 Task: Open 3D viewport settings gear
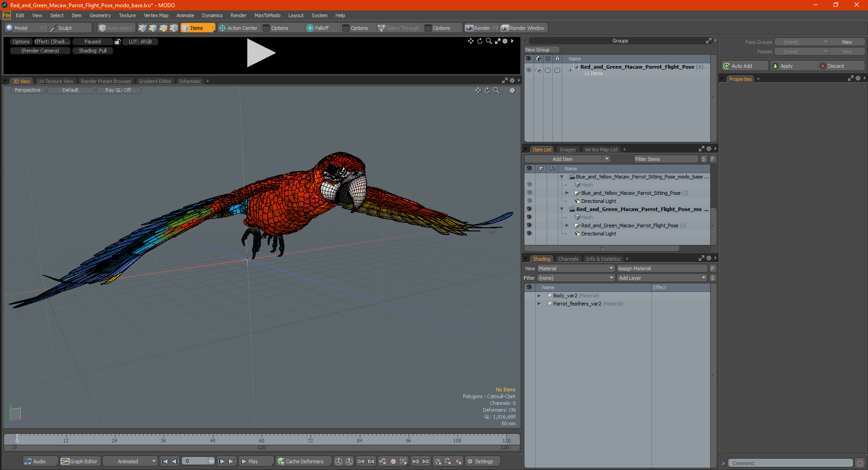(512, 90)
